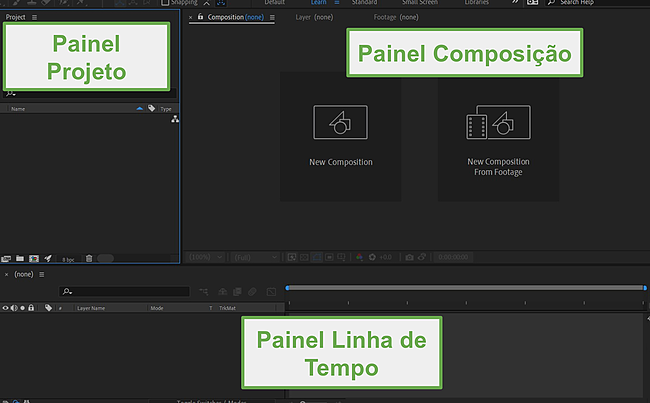Click the 8 bpc color depth indicator

68,260
